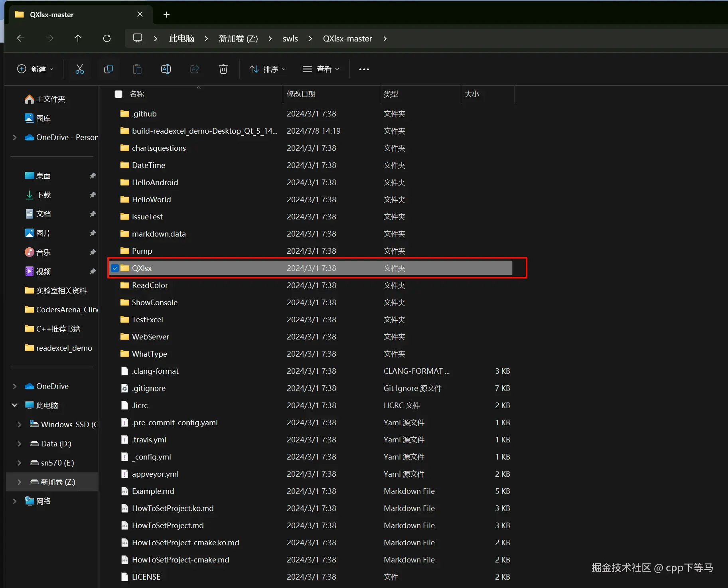
Task: Open a new tab with plus button
Action: (166, 15)
